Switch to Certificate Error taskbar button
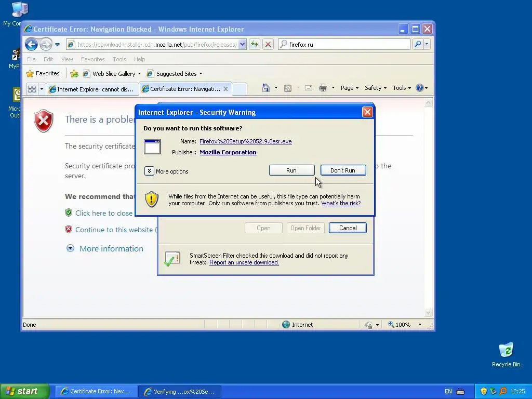532x399 pixels. pyautogui.click(x=96, y=392)
